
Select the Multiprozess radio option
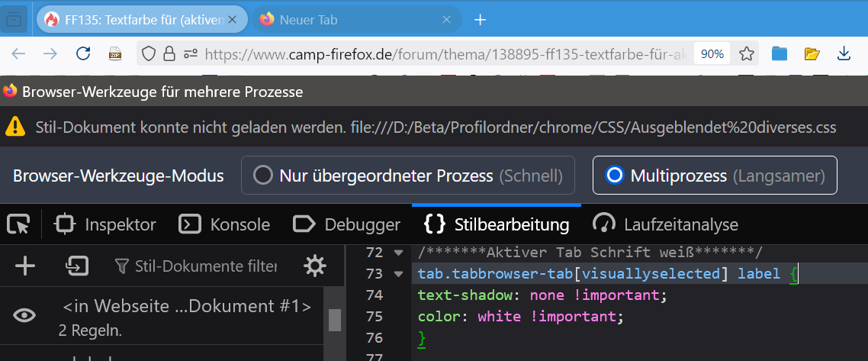614,176
